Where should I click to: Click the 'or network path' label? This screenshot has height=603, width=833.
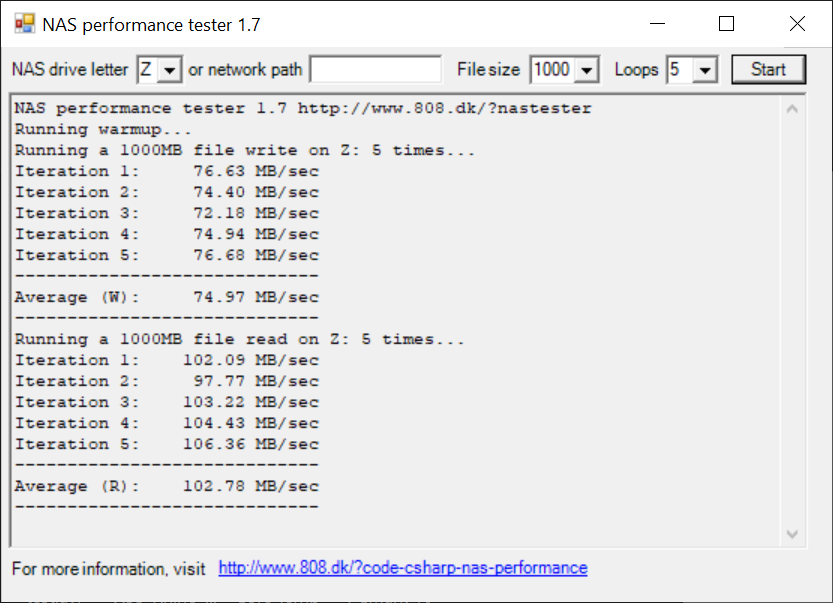coord(245,70)
